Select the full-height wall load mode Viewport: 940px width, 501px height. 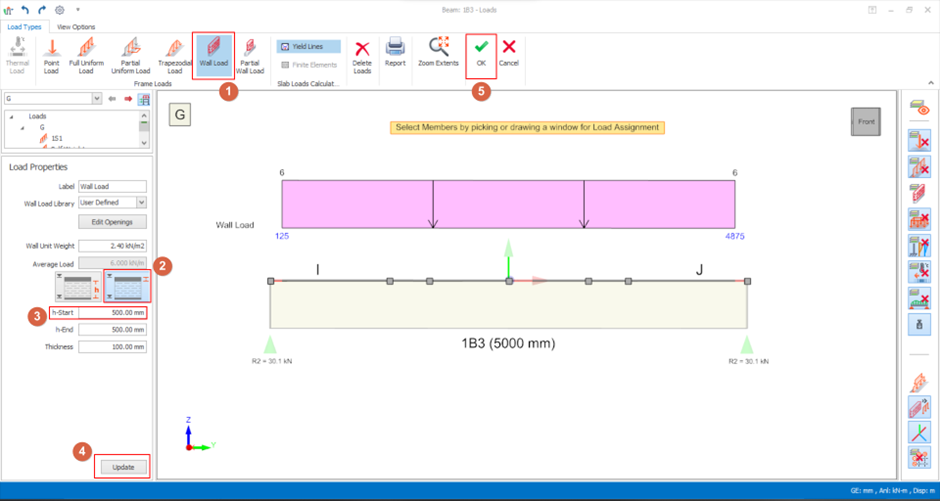127,286
